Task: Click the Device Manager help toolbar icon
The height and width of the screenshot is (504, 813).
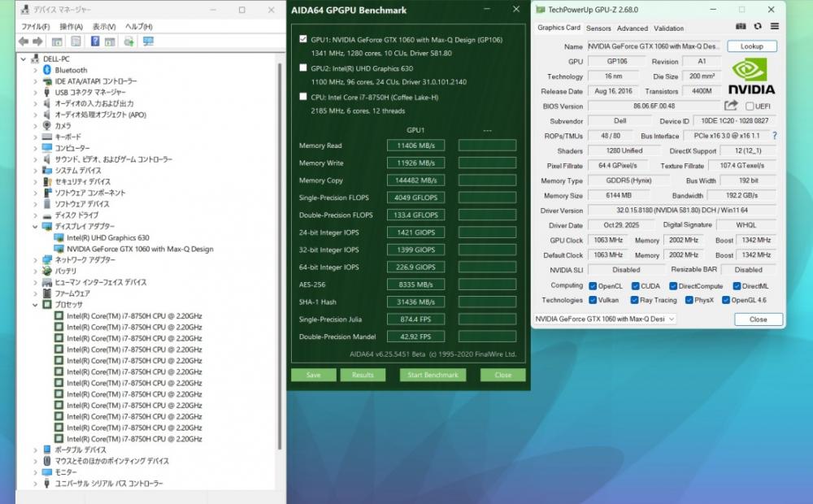Action: point(95,41)
